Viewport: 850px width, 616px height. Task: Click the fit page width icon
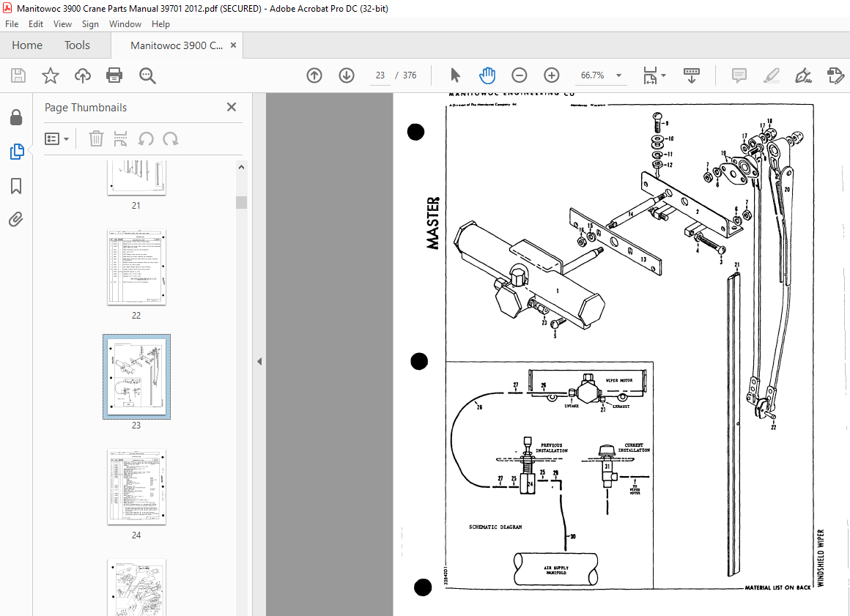tap(650, 75)
